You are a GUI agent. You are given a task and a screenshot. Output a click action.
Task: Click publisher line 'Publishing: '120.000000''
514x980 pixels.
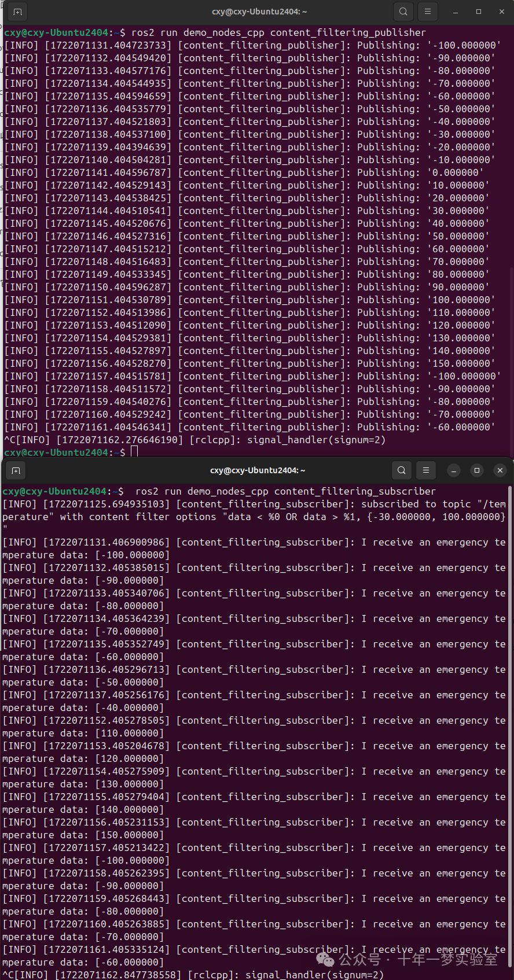pyautogui.click(x=249, y=325)
